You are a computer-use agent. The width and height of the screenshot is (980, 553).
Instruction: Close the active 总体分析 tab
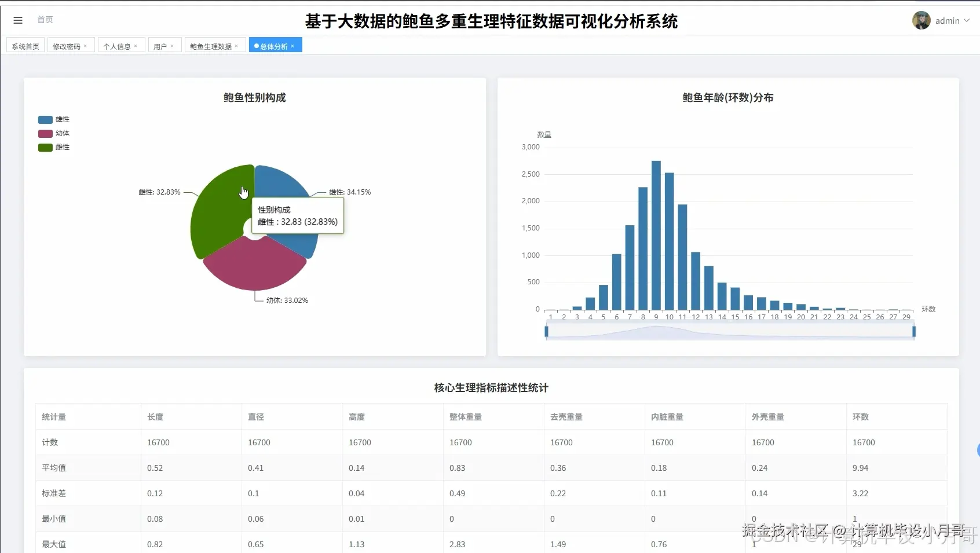click(x=294, y=45)
